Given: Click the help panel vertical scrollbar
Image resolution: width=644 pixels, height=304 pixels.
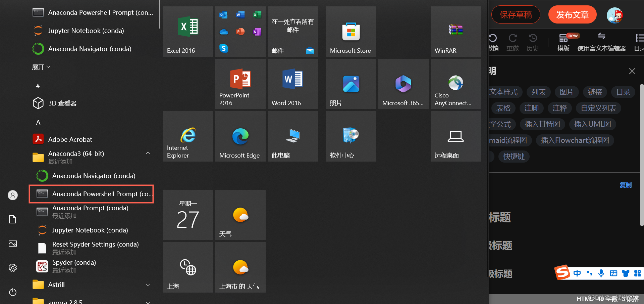Looking at the screenshot, I should click(642, 155).
